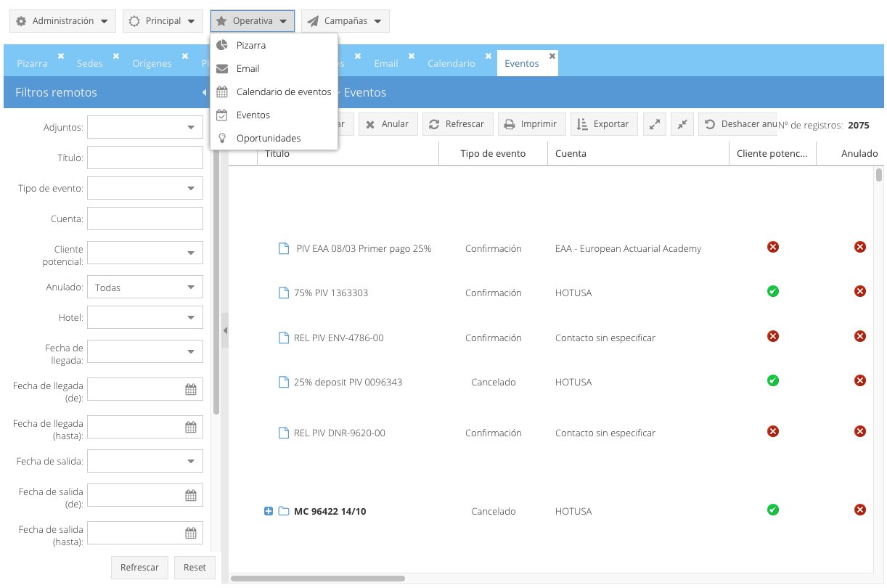Sort by the Cliente potencial column header
The height and width of the screenshot is (588, 887).
[x=772, y=153]
